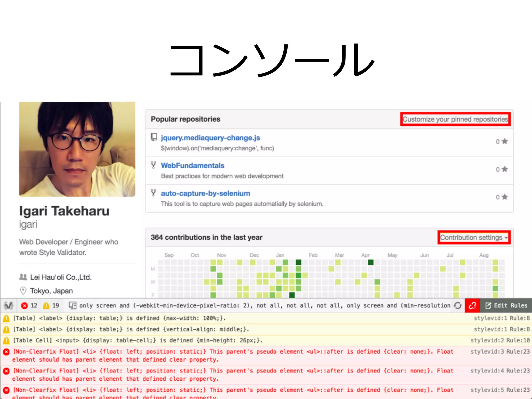The height and width of the screenshot is (399, 532).
Task: Click the stylevid:3 Rule:23 Non-Clearfix error
Action: coord(266,356)
